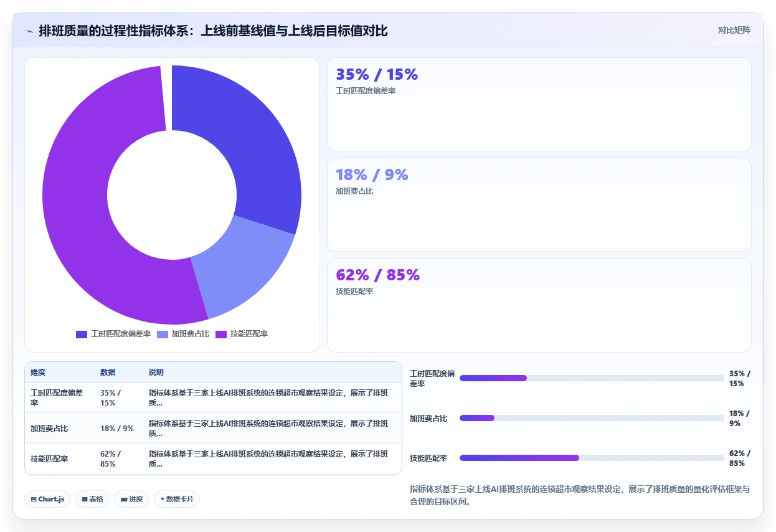Toggle 工时匹配度偏差率 legend swatch in chart
The image size is (776, 532).
pyautogui.click(x=82, y=335)
